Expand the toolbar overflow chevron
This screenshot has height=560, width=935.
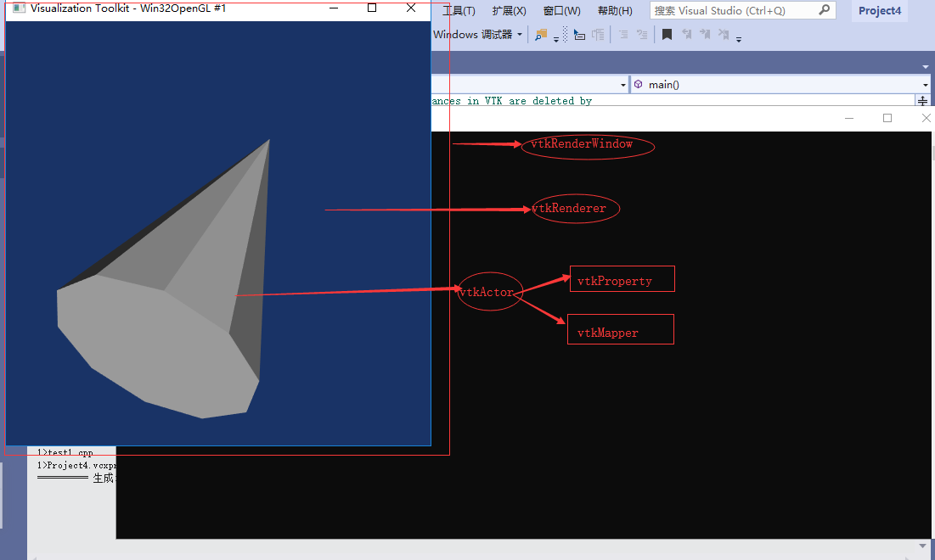pyautogui.click(x=738, y=38)
